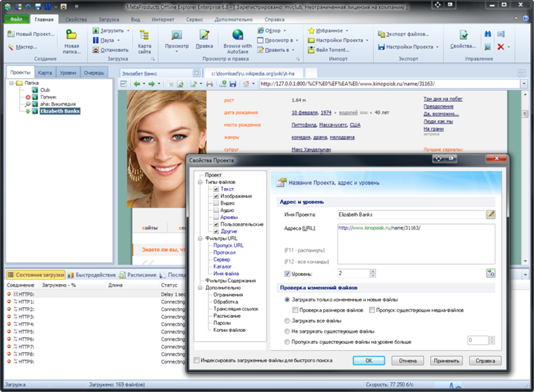
Task: Click the Правка edit pencil icon
Action: (x=204, y=35)
